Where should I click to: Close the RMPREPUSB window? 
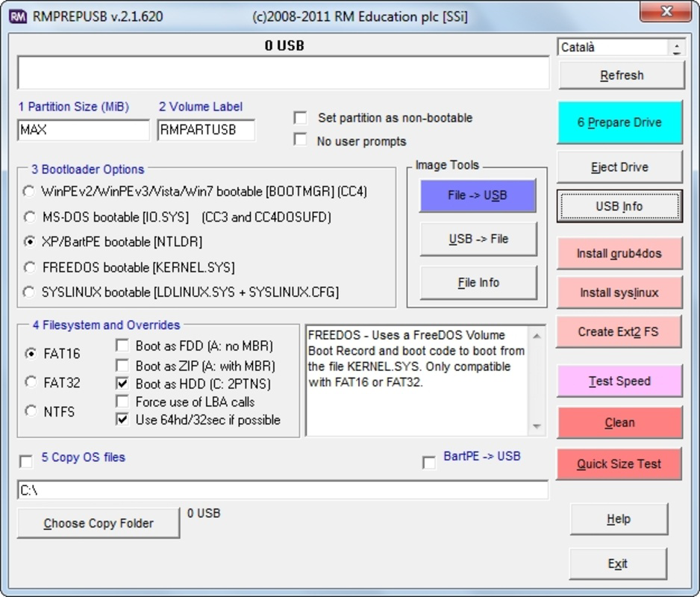click(x=666, y=11)
